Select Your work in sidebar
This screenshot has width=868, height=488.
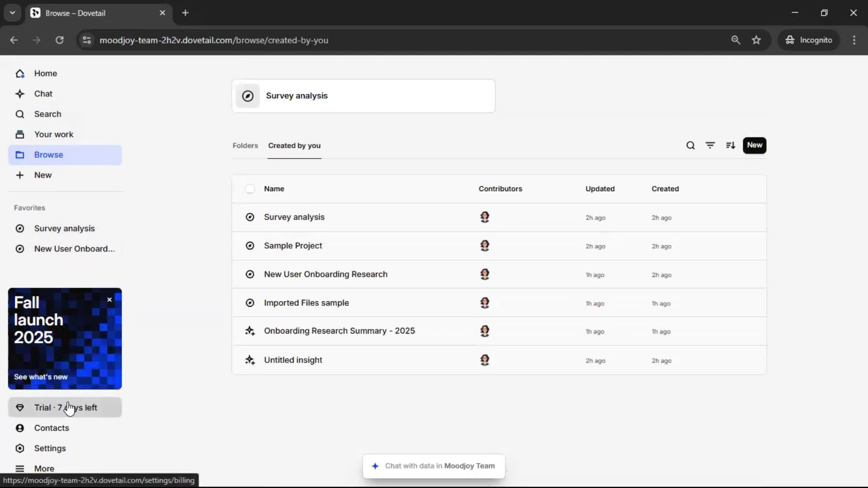(53, 134)
